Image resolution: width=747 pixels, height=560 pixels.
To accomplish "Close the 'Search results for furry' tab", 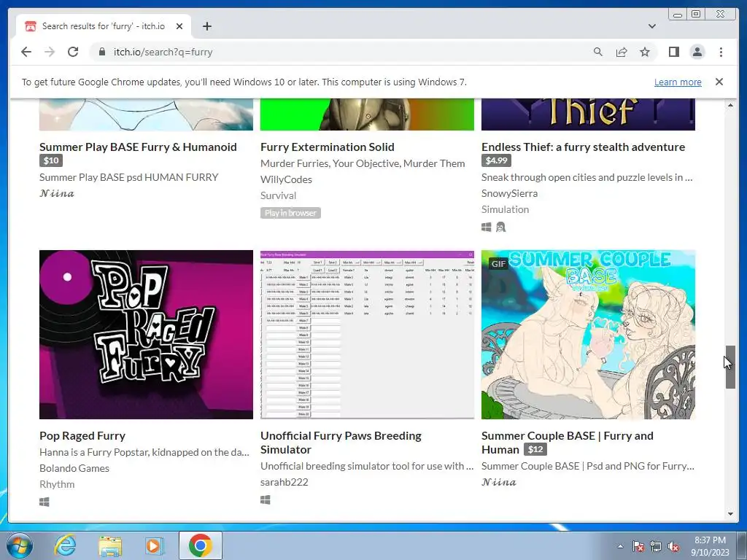I will [179, 26].
